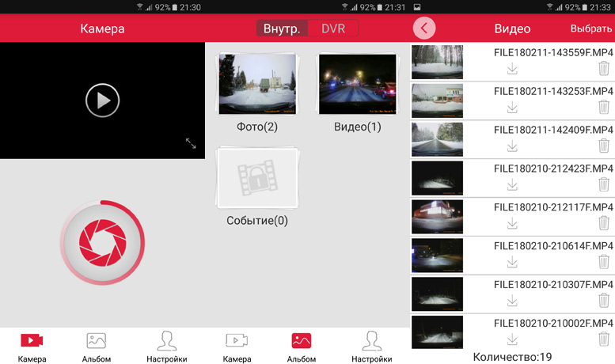Expand camera preview to fullscreen
The image size is (615, 364).
[191, 143]
